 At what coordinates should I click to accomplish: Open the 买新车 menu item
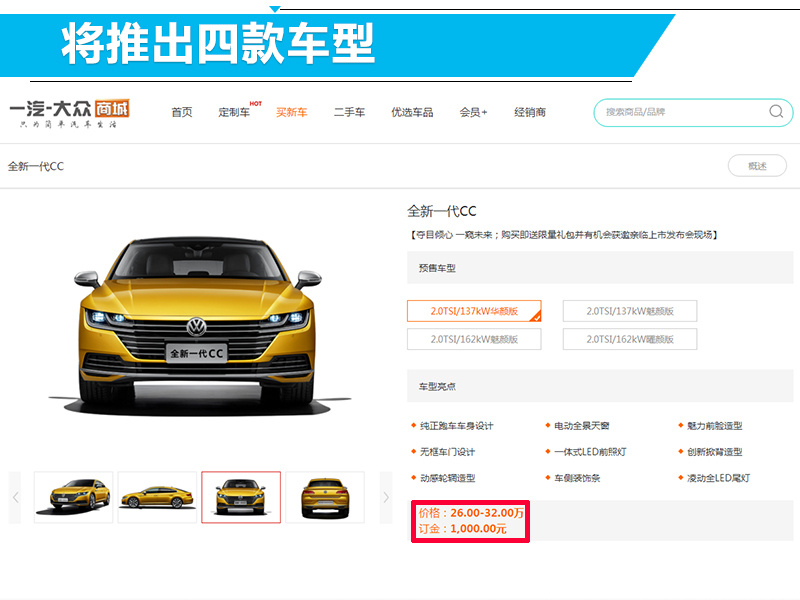point(291,112)
